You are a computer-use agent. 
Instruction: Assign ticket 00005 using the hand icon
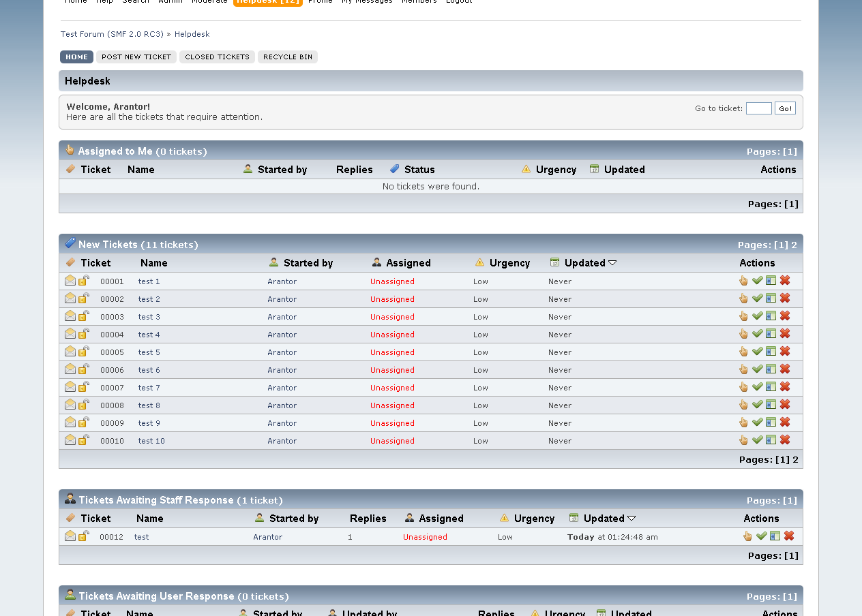point(743,352)
